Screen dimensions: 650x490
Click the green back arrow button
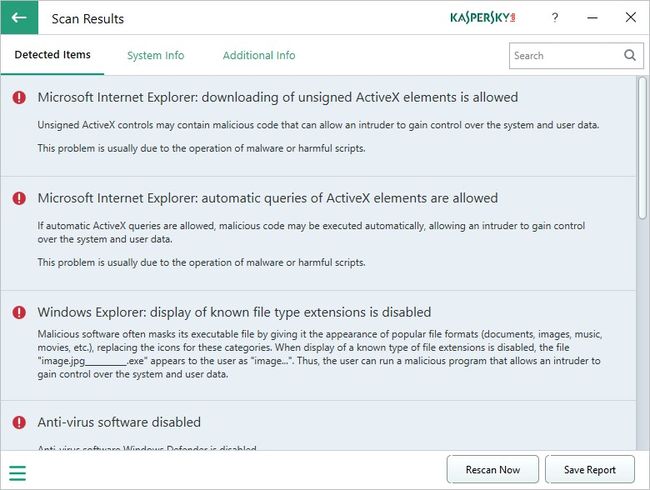(x=19, y=18)
